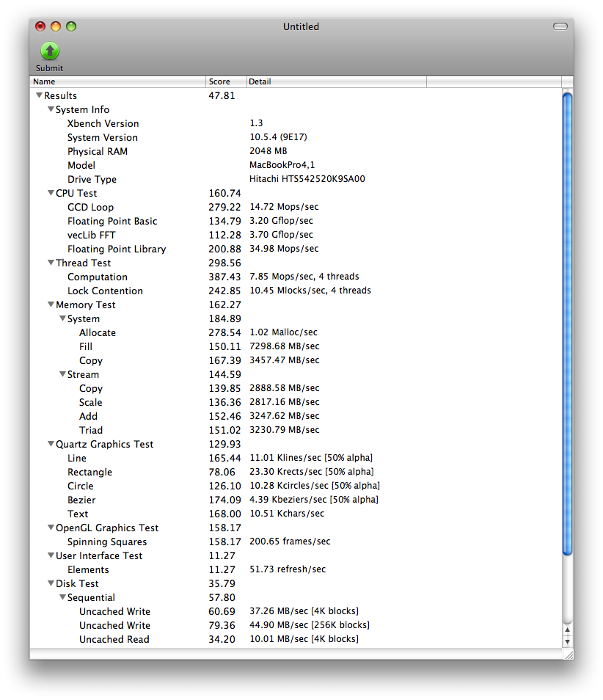The width and height of the screenshot is (603, 700).
Task: Click the overall Results score 47.81
Action: tap(222, 95)
